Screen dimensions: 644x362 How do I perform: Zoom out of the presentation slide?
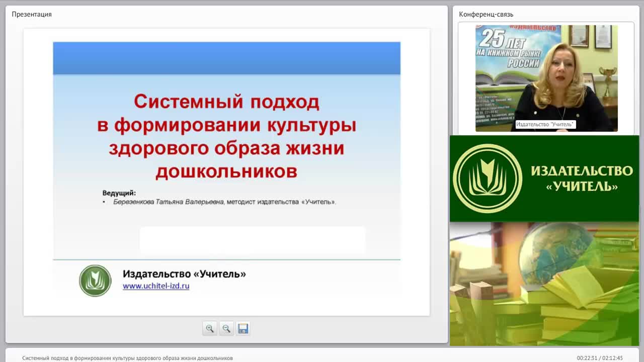click(226, 328)
